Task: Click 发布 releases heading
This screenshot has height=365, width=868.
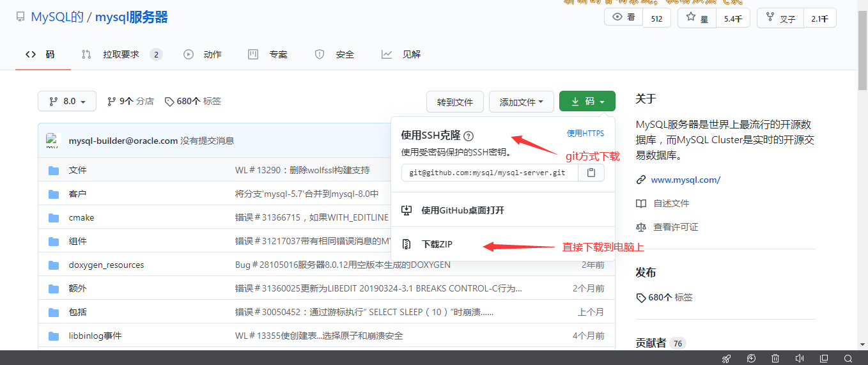Action: point(646,272)
